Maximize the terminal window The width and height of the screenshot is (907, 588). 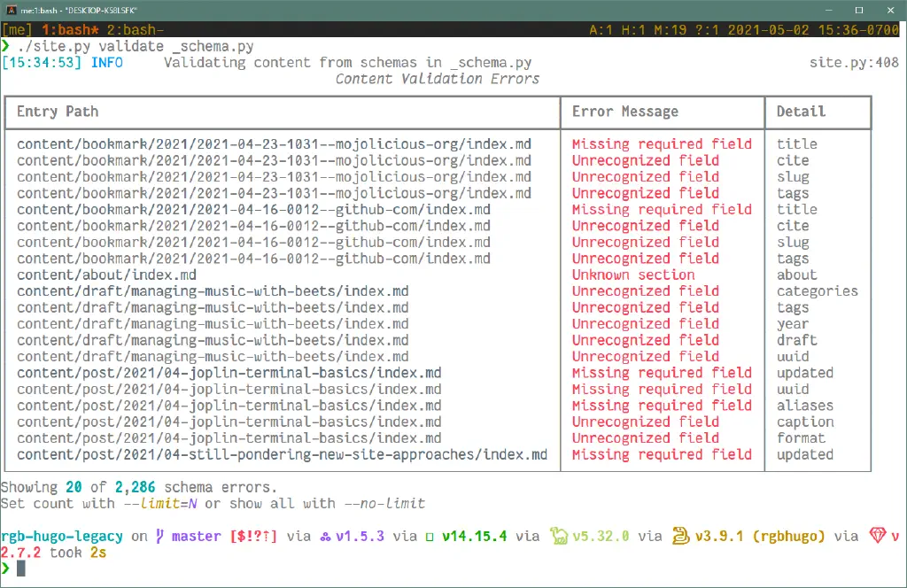pos(859,11)
